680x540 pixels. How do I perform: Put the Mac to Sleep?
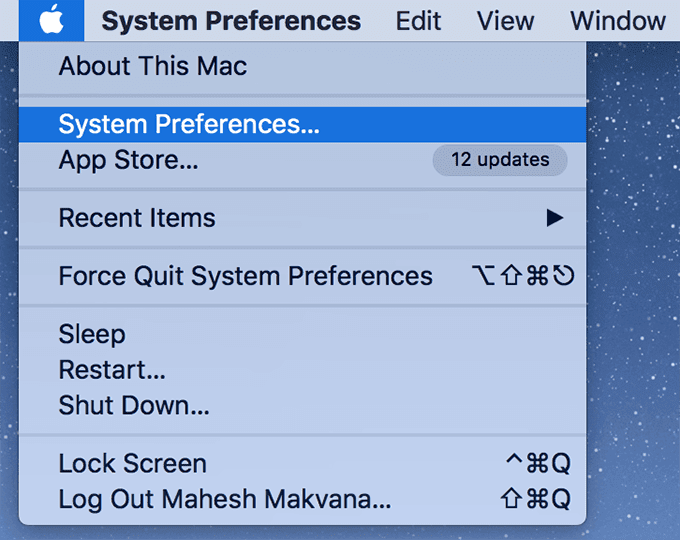302,334
